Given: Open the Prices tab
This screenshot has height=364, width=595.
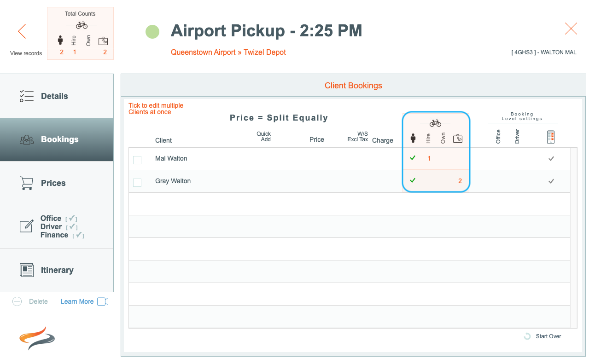Looking at the screenshot, I should tap(57, 183).
